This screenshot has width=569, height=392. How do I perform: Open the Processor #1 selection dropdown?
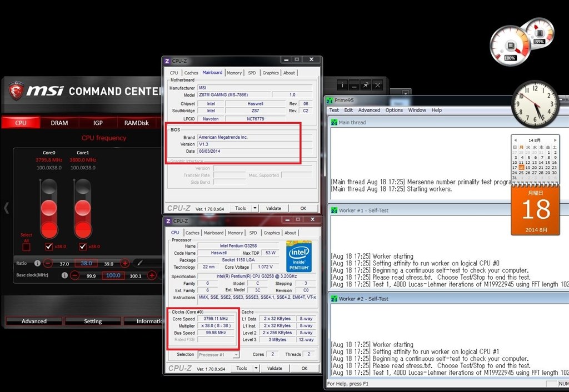pyautogui.click(x=236, y=354)
